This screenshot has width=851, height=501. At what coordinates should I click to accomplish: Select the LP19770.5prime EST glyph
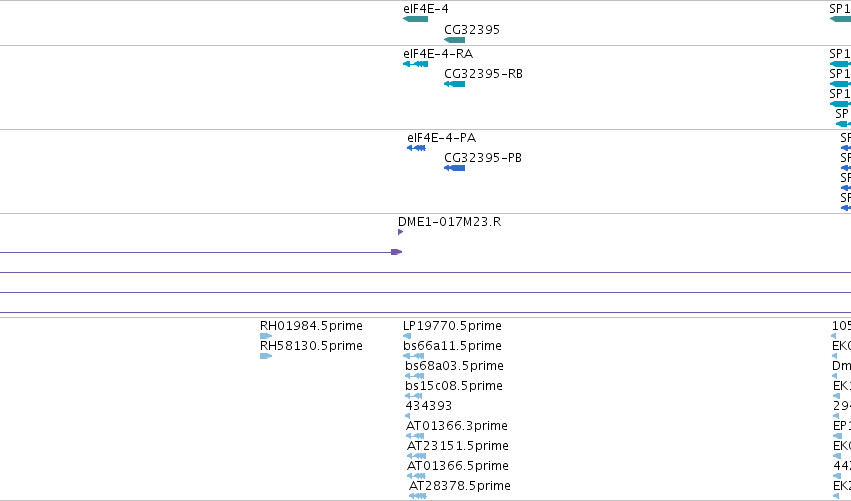point(407,336)
